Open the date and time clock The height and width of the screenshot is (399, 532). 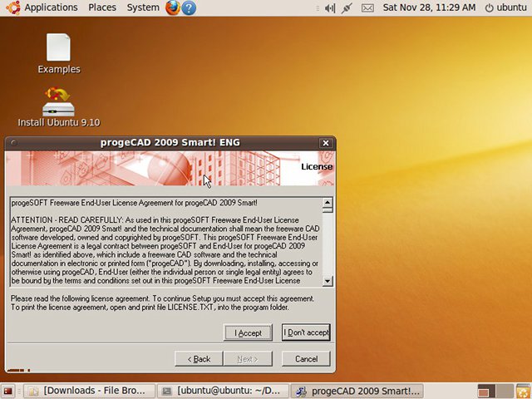click(x=429, y=7)
